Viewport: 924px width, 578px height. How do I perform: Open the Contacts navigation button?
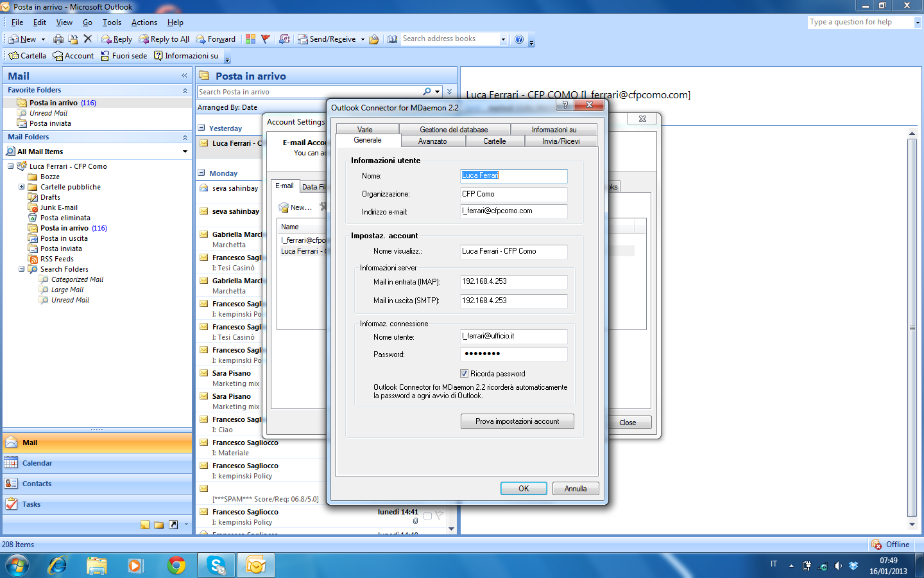click(x=98, y=484)
